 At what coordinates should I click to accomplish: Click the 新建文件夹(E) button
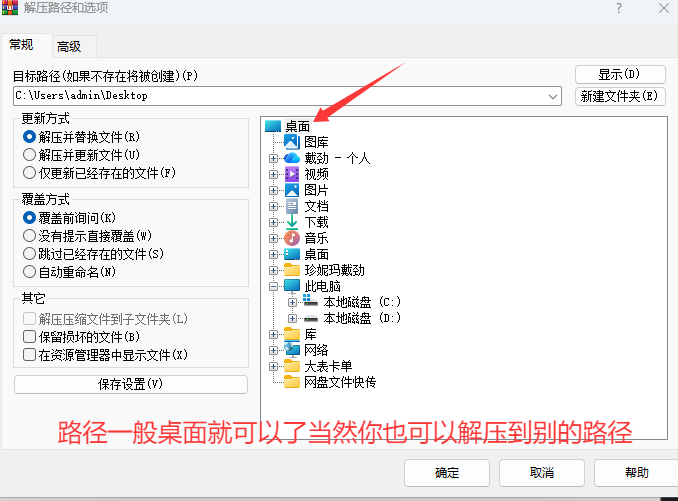pyautogui.click(x=620, y=96)
